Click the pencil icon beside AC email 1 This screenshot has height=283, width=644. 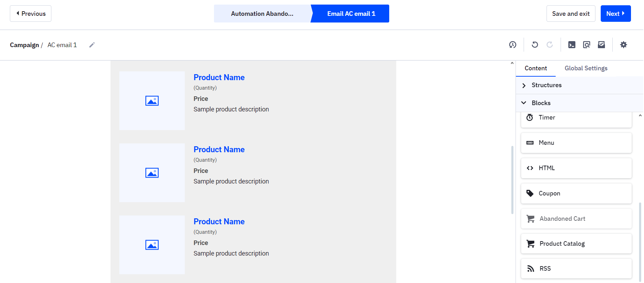[92, 45]
